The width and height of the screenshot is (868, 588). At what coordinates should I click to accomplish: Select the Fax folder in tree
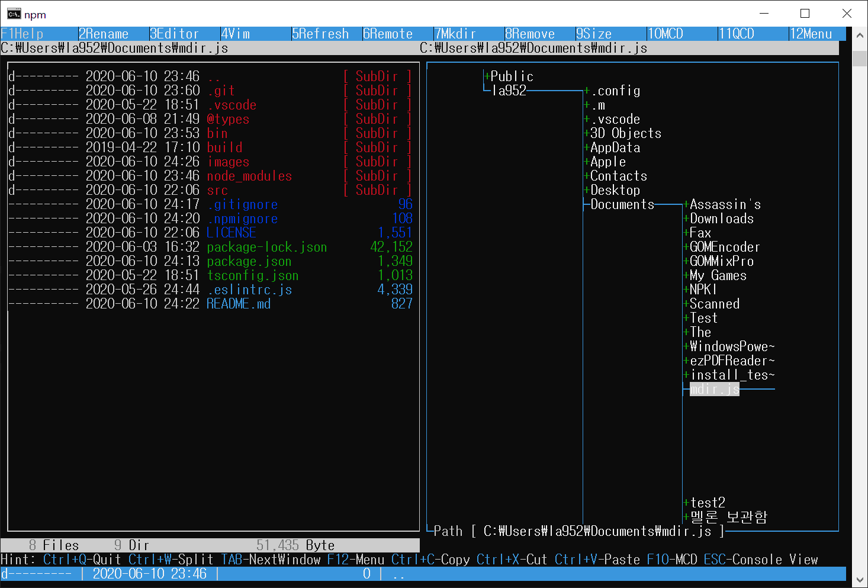pyautogui.click(x=700, y=233)
